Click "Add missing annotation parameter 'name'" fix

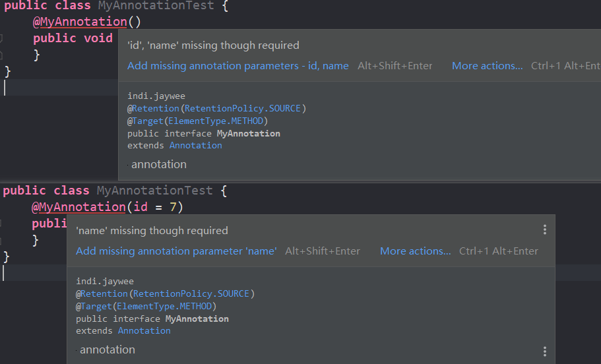(176, 251)
